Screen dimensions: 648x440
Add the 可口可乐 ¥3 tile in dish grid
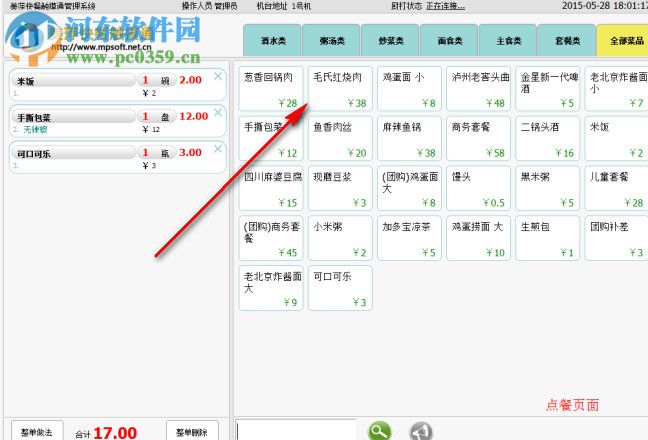(340, 288)
